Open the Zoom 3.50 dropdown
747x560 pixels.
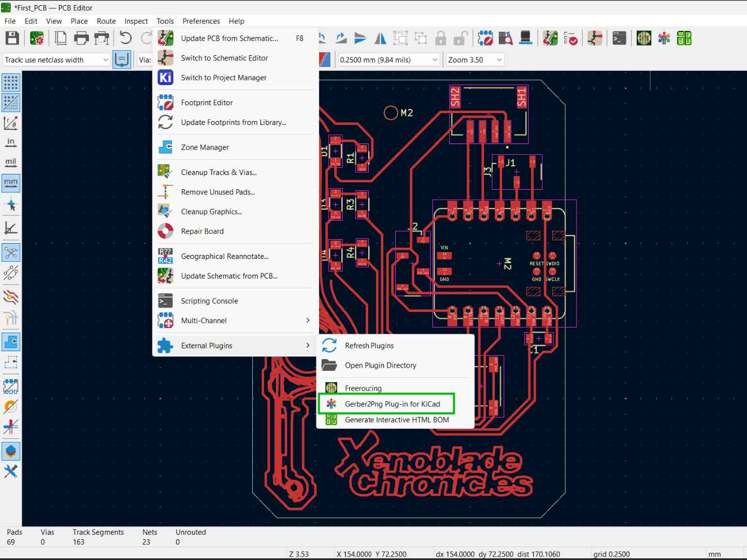pos(499,60)
